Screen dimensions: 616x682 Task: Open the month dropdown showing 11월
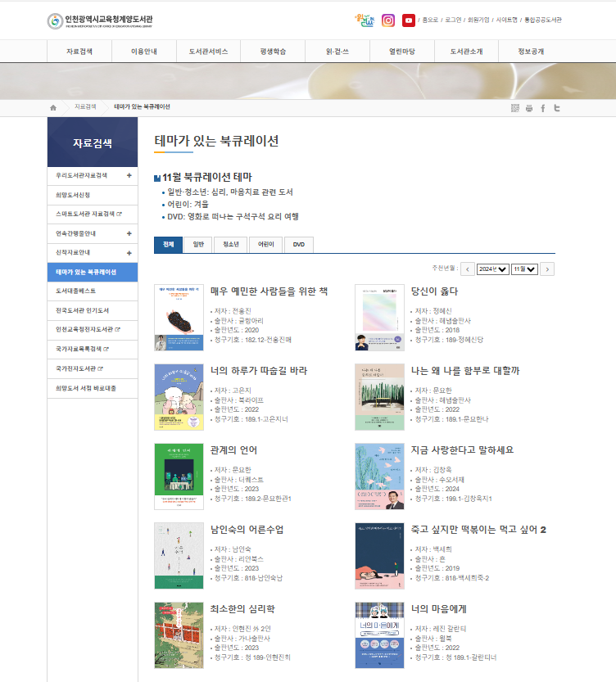tap(524, 269)
